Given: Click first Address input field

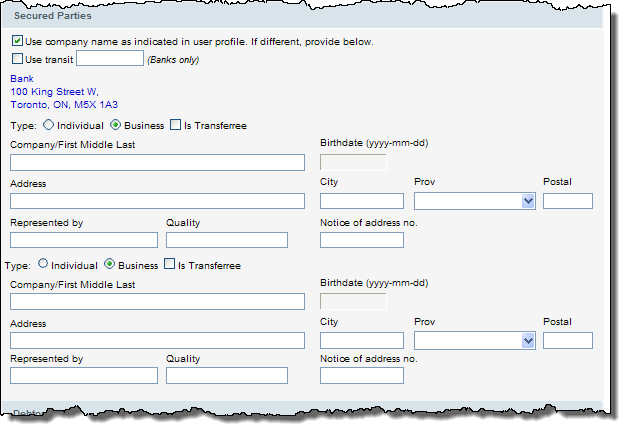Looking at the screenshot, I should [157, 201].
